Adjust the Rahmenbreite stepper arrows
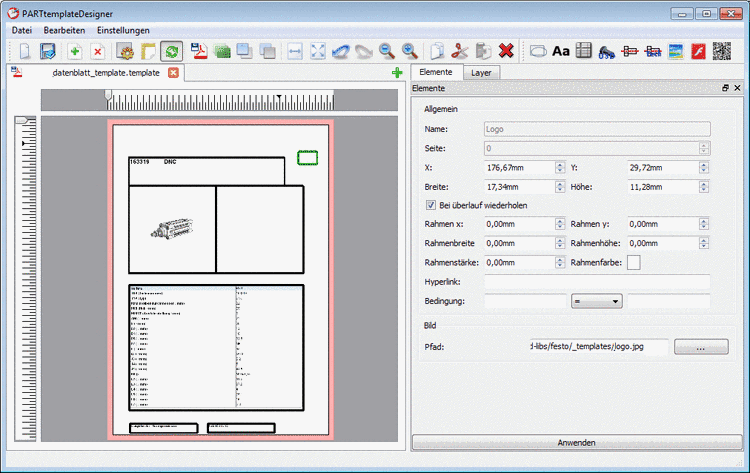 point(560,243)
